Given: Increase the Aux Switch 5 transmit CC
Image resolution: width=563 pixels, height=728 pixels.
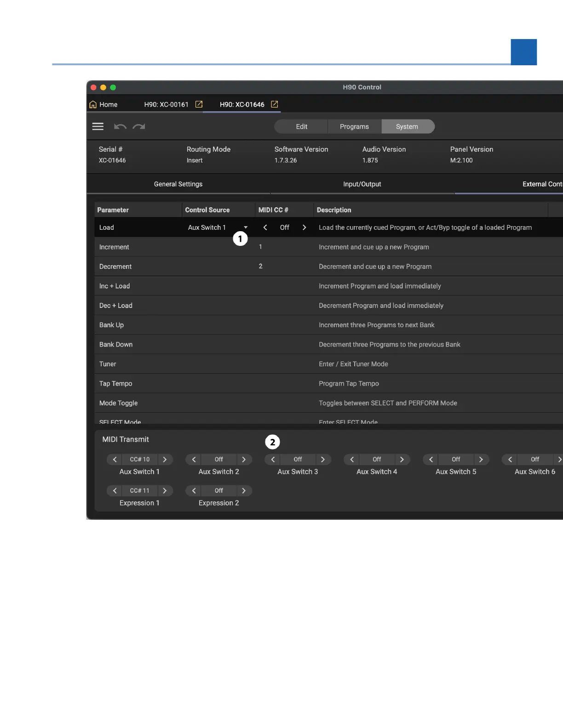Looking at the screenshot, I should tap(481, 460).
